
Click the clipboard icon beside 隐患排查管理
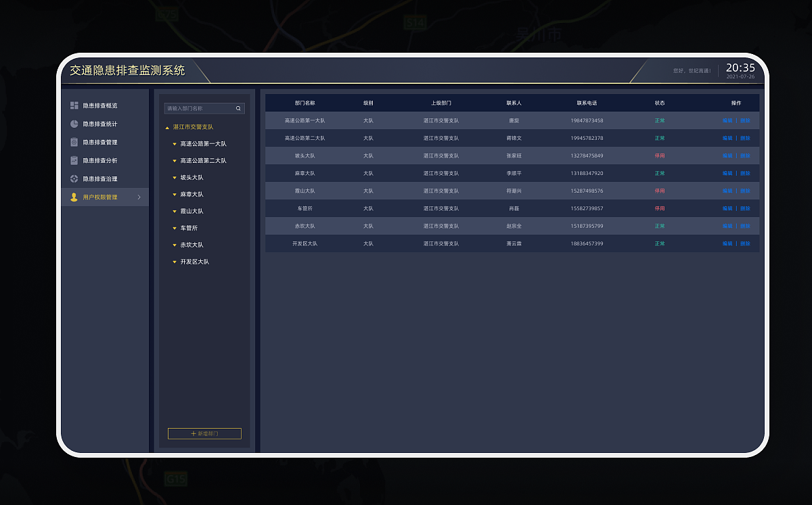[74, 142]
